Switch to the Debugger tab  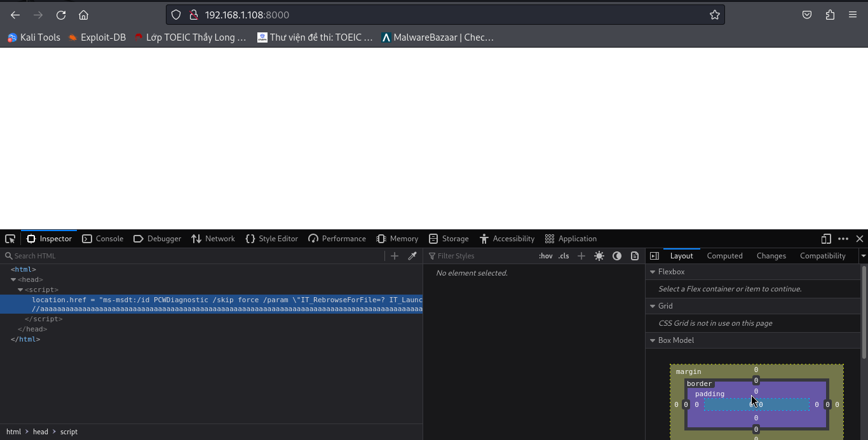(x=158, y=239)
